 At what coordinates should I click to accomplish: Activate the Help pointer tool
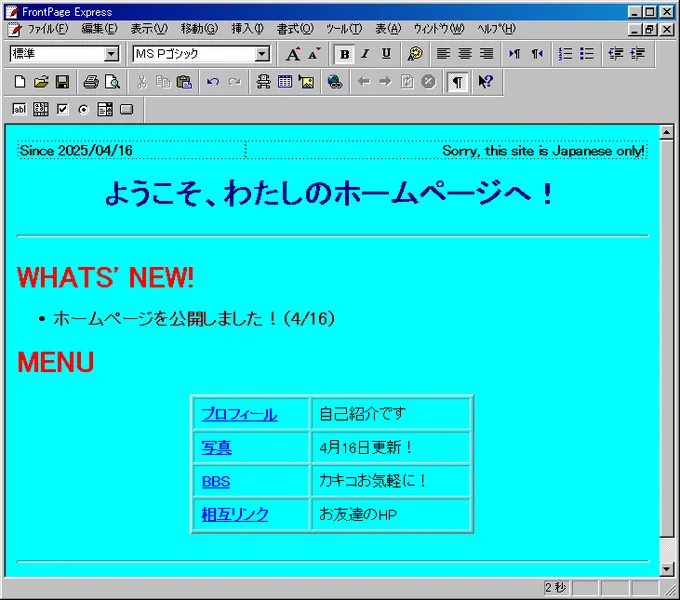point(486,82)
